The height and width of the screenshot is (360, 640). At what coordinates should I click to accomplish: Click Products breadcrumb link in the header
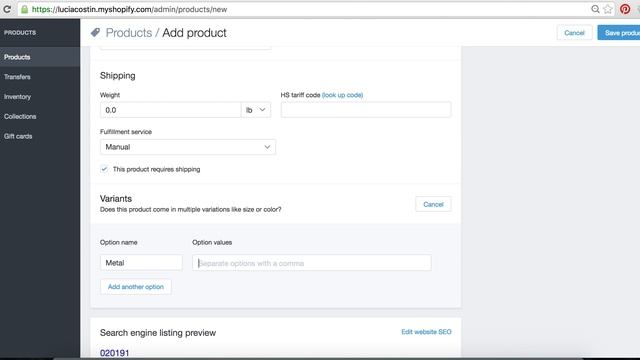tap(129, 33)
